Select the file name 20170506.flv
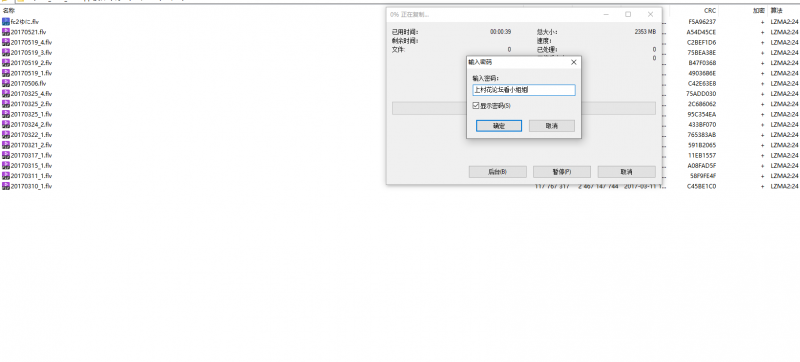The height and width of the screenshot is (362, 800). [x=29, y=83]
